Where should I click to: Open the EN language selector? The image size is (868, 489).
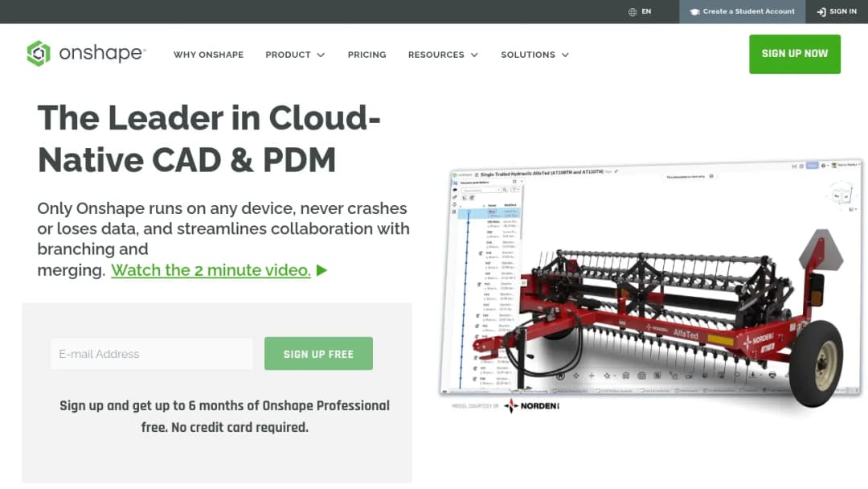640,11
